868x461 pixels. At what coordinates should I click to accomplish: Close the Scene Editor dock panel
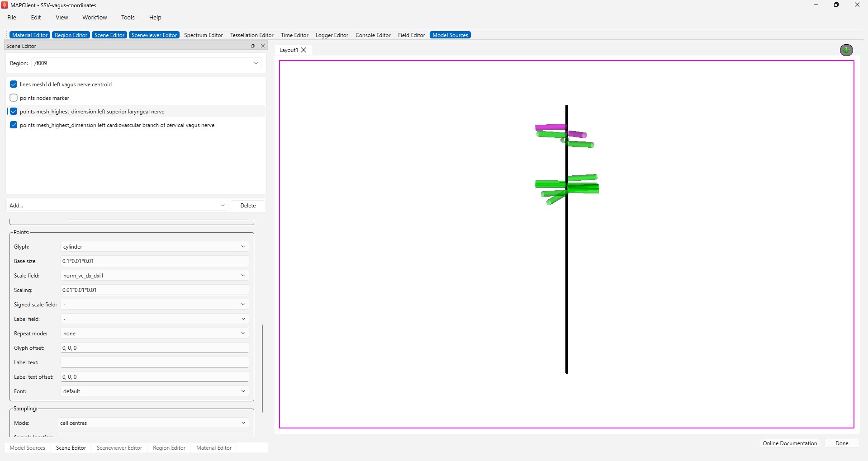tap(263, 46)
